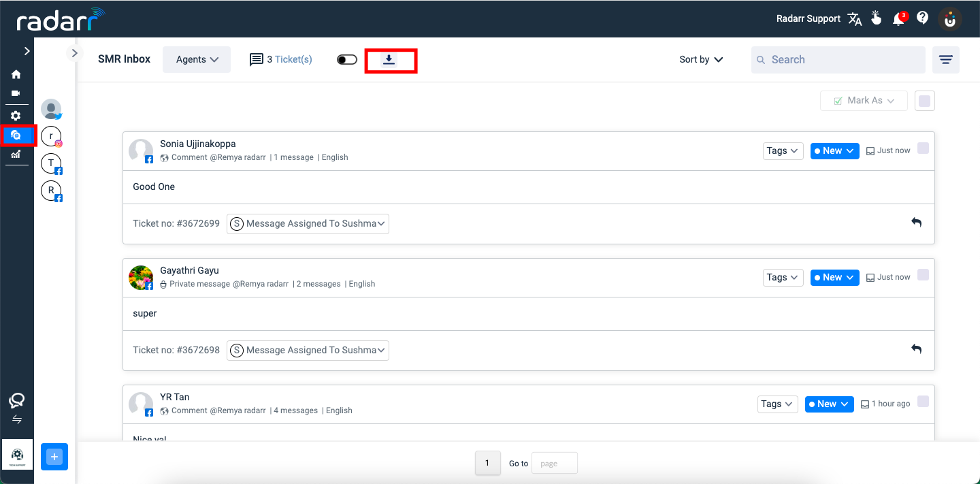
Task: Open the language translation selector
Action: (x=854, y=18)
